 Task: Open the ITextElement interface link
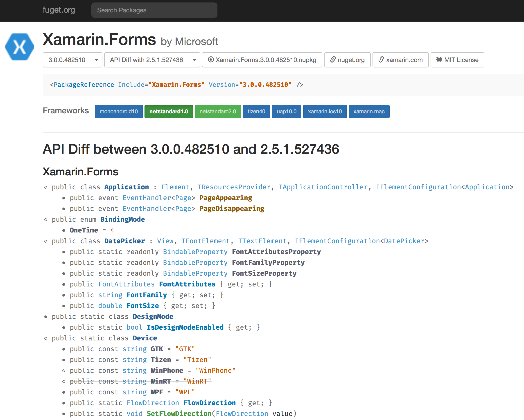[262, 241]
